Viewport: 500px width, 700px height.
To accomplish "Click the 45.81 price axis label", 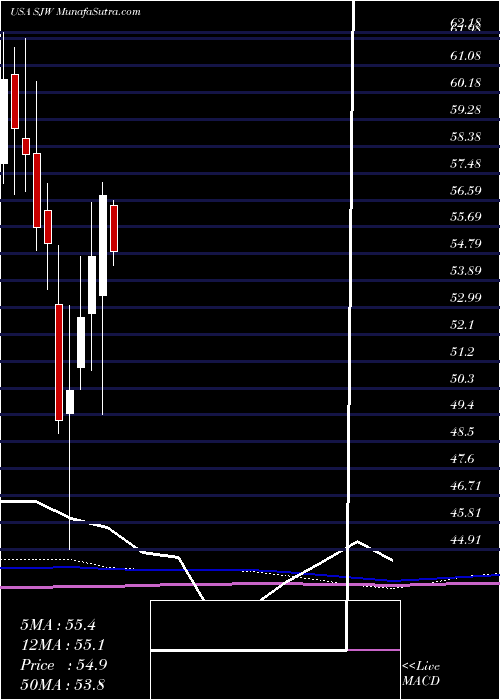I will (x=465, y=512).
